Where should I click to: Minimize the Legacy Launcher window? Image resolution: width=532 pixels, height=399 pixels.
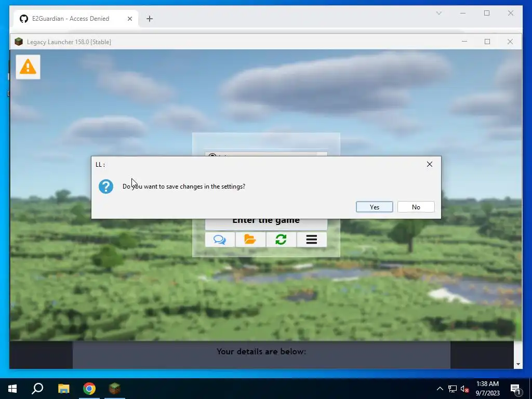[464, 42]
